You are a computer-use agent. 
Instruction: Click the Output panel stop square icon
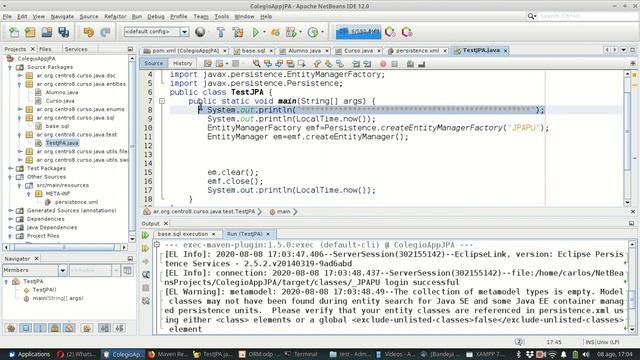pyautogui.click(x=146, y=288)
